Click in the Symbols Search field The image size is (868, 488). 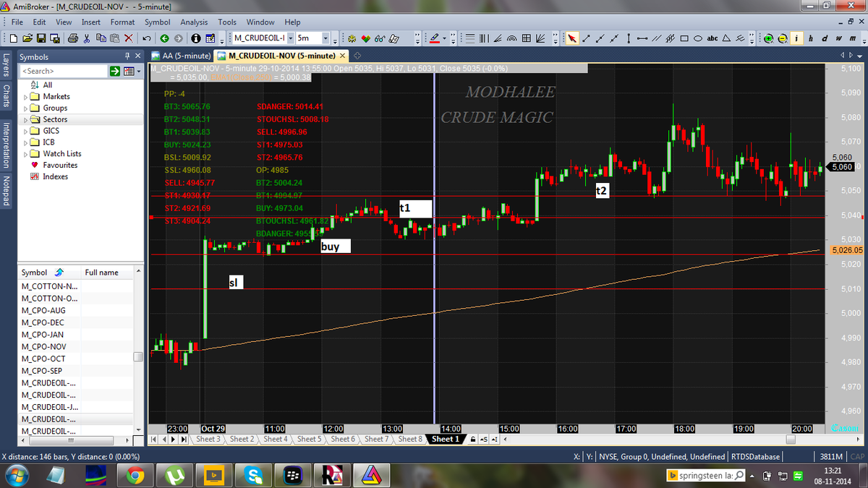click(x=64, y=71)
